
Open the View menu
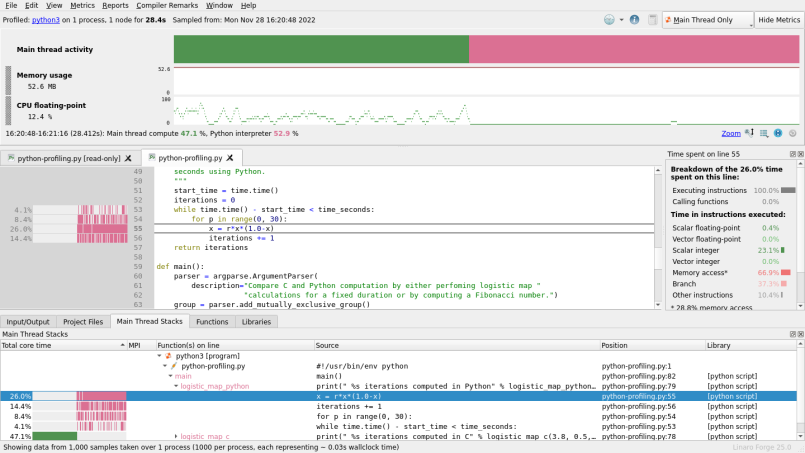coord(54,5)
